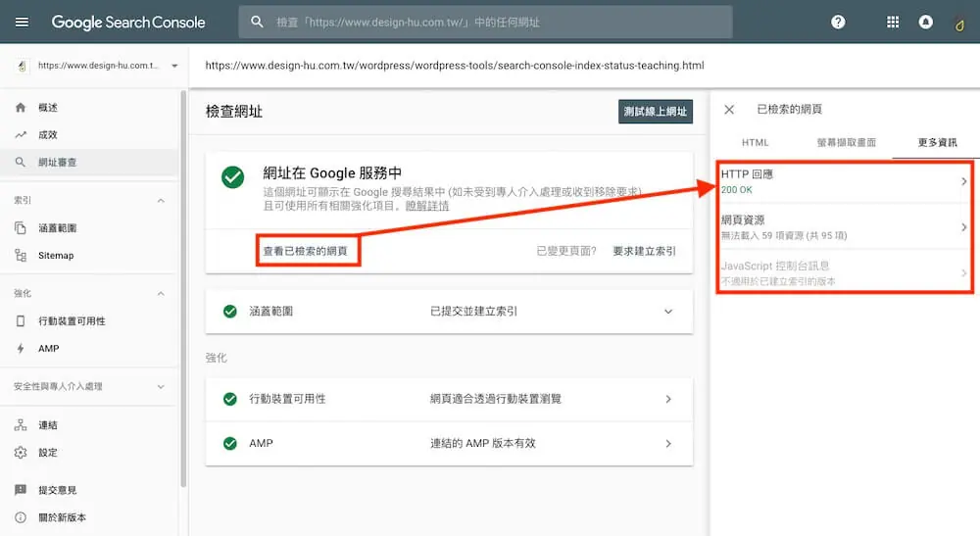Open the notifications bell
980x536 pixels.
(x=926, y=22)
